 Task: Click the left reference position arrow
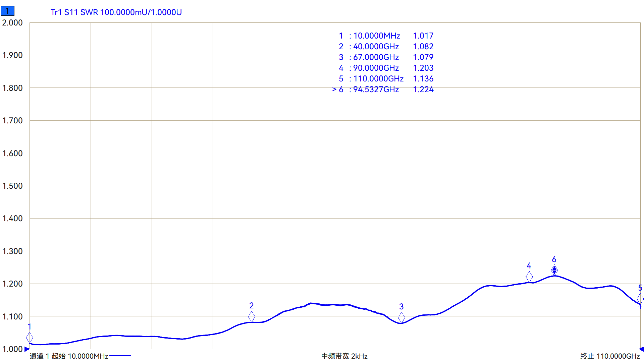tap(27, 349)
